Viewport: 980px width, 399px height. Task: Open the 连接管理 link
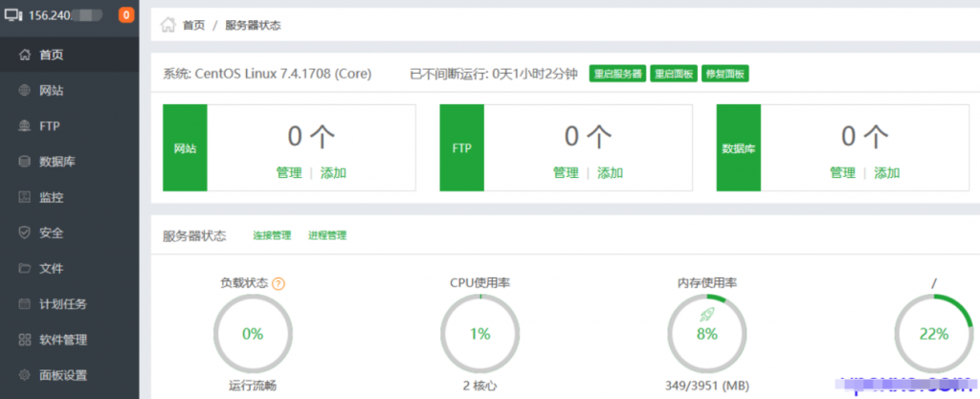pyautogui.click(x=271, y=235)
